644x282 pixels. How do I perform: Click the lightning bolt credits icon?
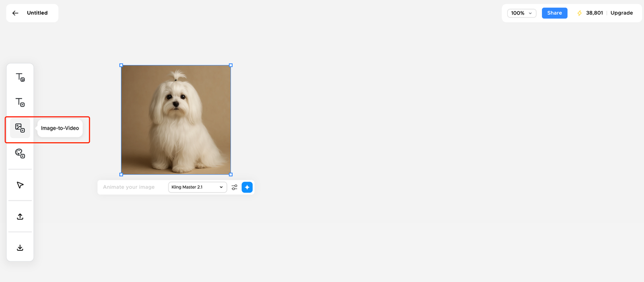click(579, 13)
